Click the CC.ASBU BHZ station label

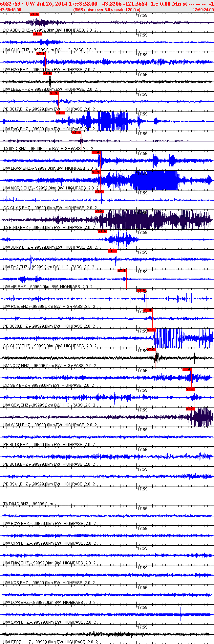coord(50,30)
